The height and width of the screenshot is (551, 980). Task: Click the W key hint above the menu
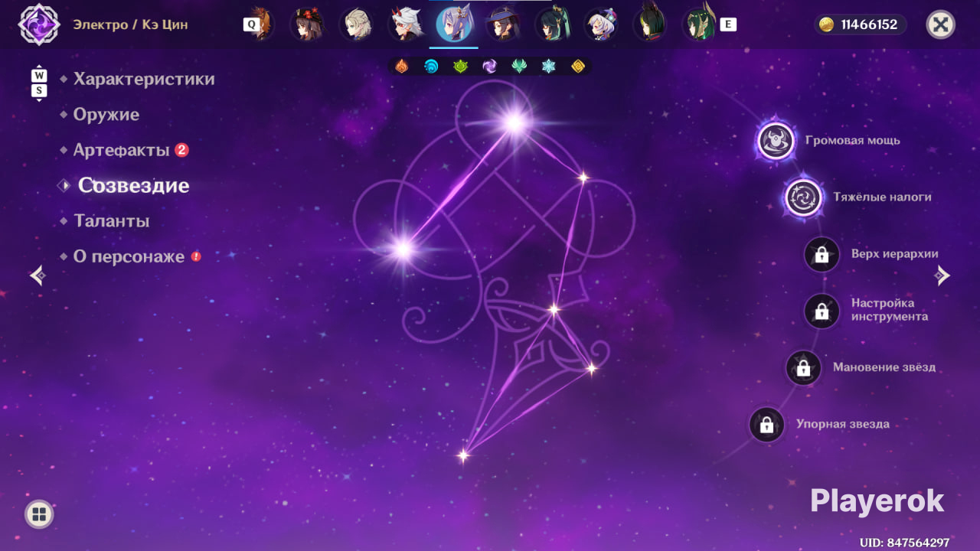click(x=39, y=76)
